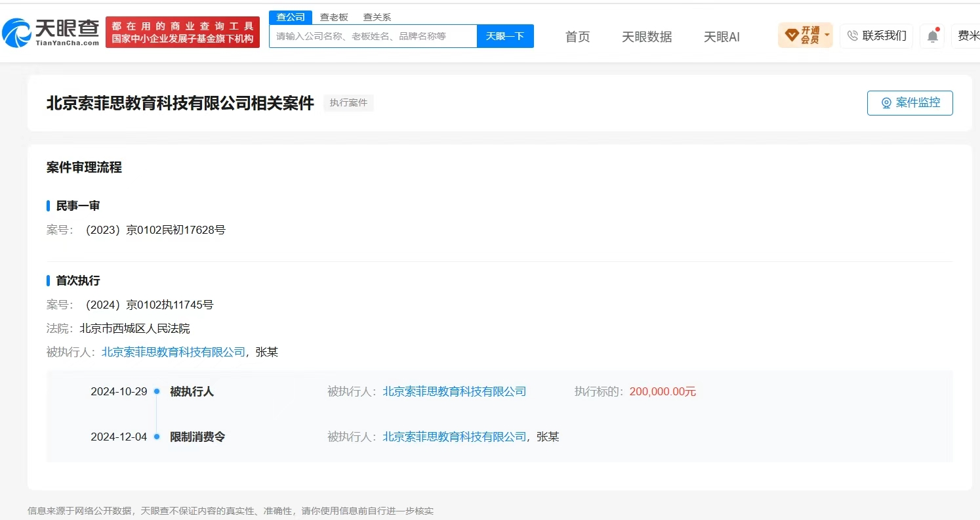The width and height of the screenshot is (980, 520).
Task: Select the 查公司 search tab
Action: point(291,17)
